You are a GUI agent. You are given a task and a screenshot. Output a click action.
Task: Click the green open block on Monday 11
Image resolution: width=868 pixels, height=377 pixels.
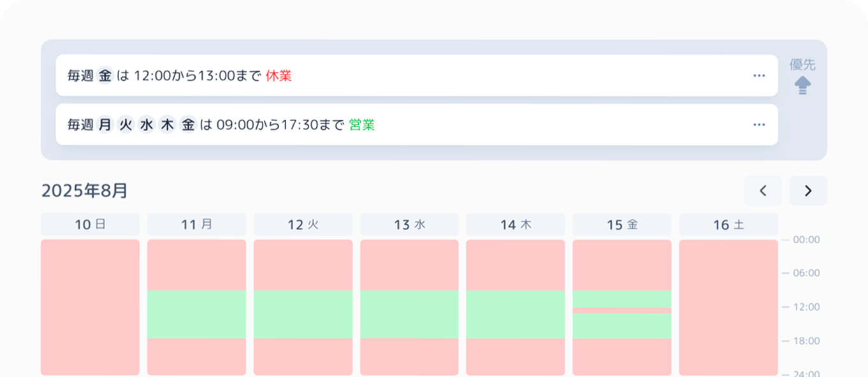coord(196,314)
